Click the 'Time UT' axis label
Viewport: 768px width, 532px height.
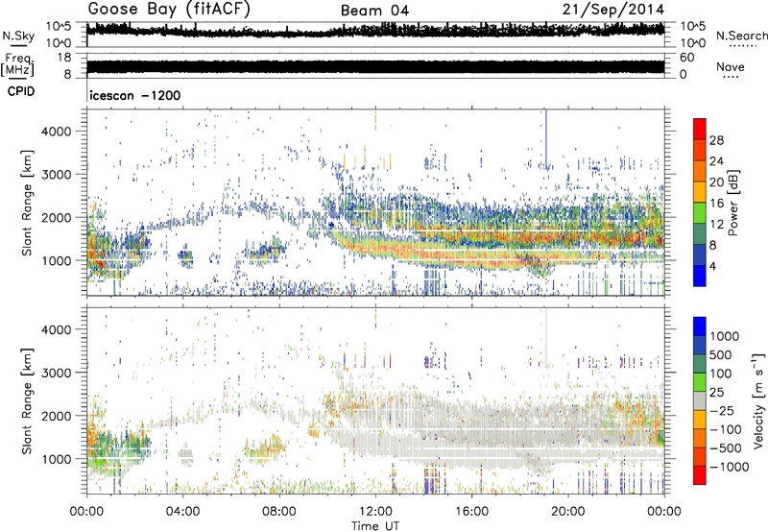pyautogui.click(x=375, y=525)
